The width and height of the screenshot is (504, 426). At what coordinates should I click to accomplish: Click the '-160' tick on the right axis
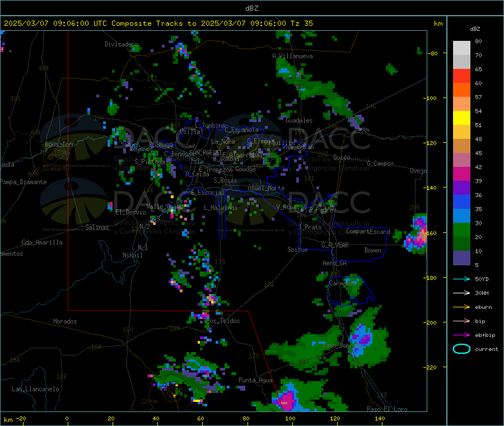tap(431, 233)
